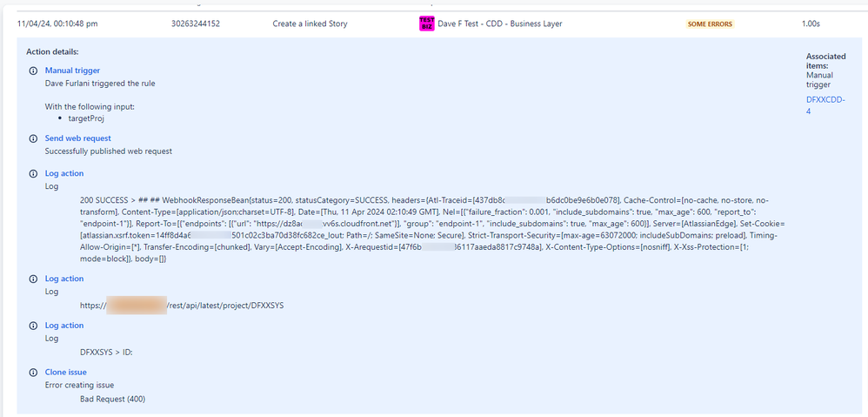Click the SOME ERRORS status badge

pos(711,24)
